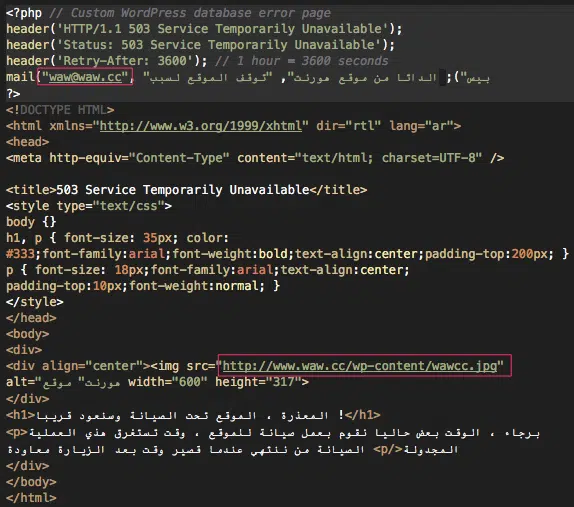Viewport: 574px width, 507px height.
Task: Click the <!DOCTYPE HTML> declaration
Action: [60, 110]
